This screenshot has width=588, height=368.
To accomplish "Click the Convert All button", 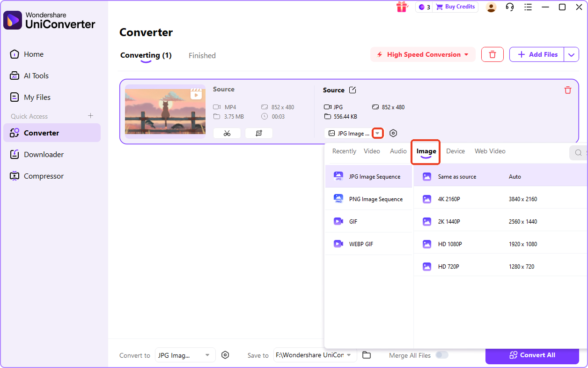I will coord(532,355).
